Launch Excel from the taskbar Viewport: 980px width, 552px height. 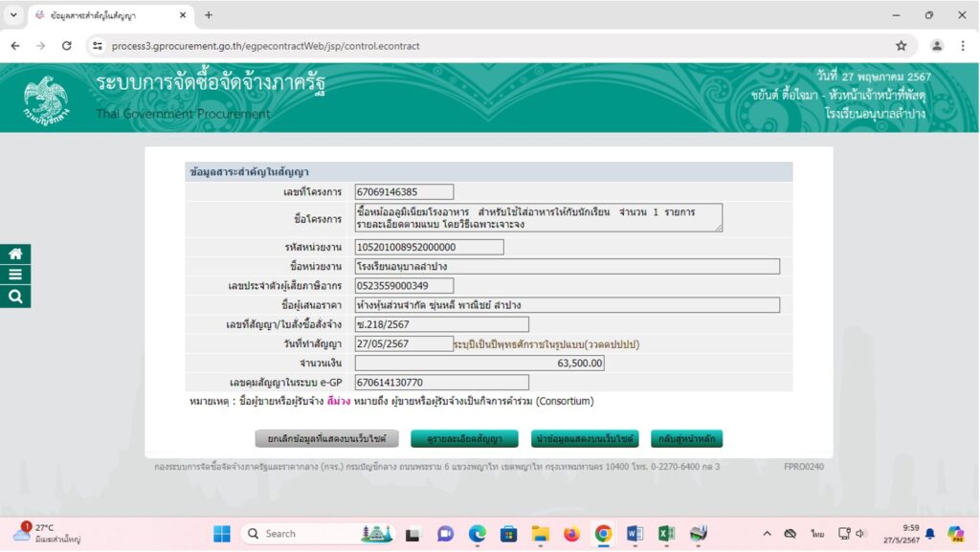pos(666,534)
